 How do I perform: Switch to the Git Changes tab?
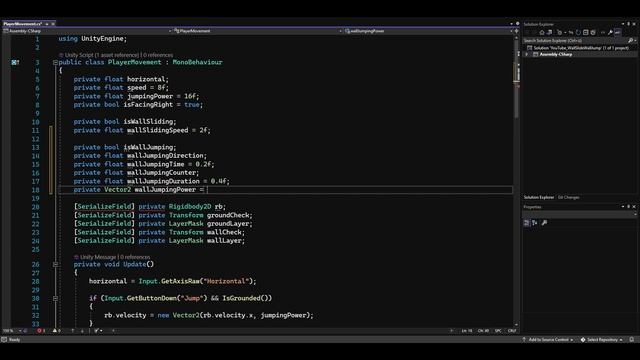tap(568, 198)
